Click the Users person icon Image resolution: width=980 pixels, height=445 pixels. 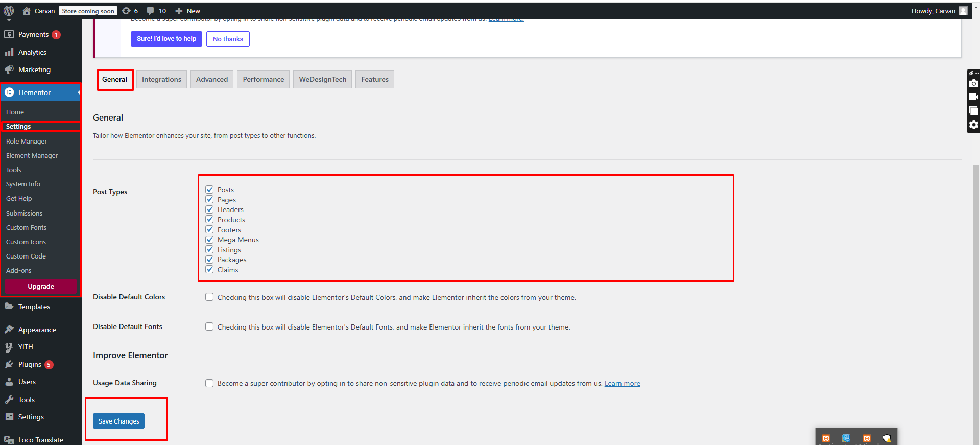pos(9,382)
